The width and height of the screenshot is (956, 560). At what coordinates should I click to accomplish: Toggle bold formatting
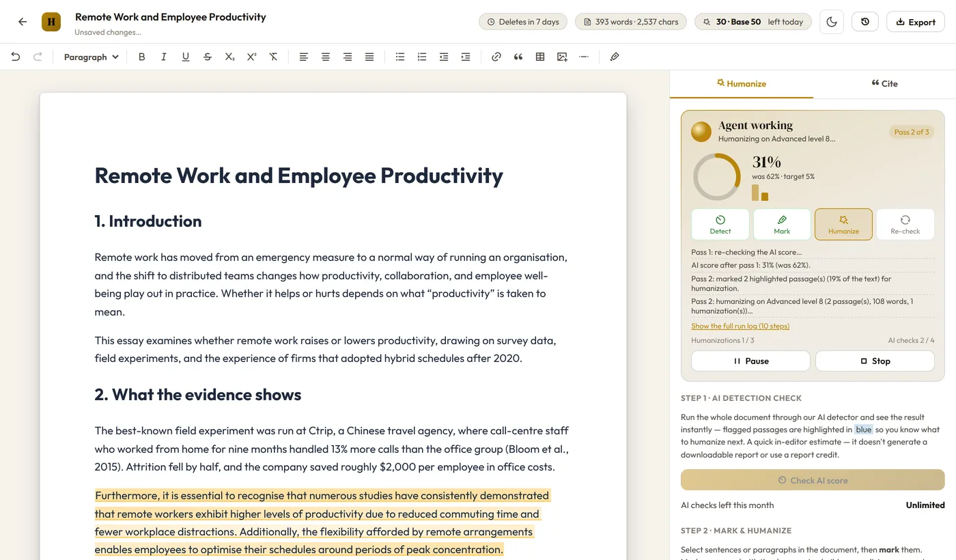click(141, 57)
